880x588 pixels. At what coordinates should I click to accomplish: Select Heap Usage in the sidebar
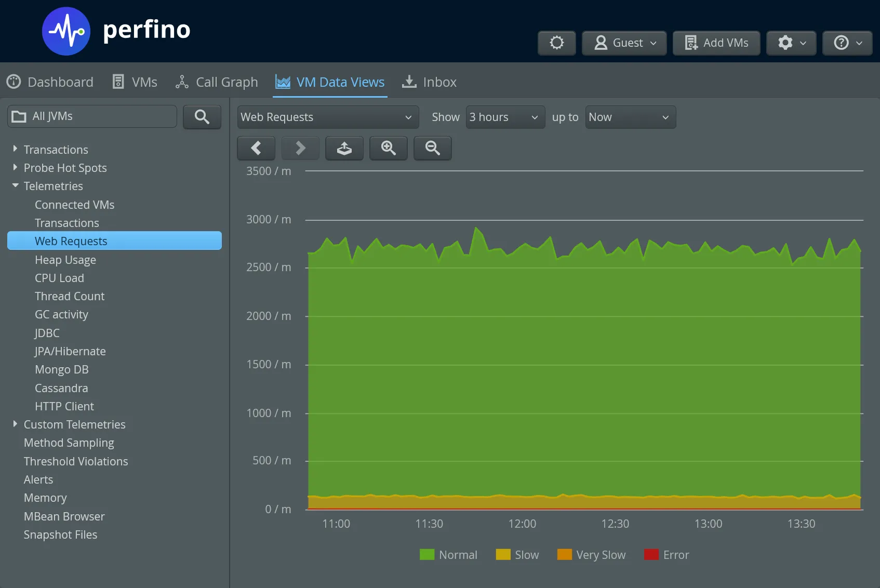tap(65, 259)
